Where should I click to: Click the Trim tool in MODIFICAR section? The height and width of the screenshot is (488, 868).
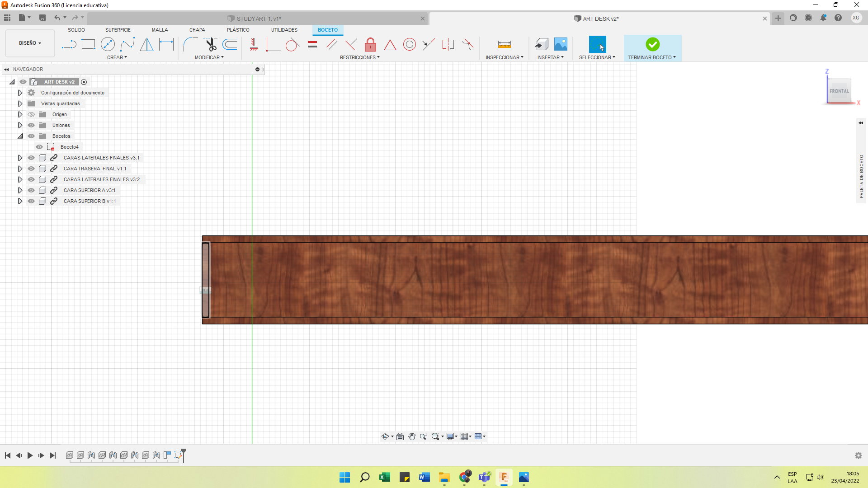tap(211, 44)
